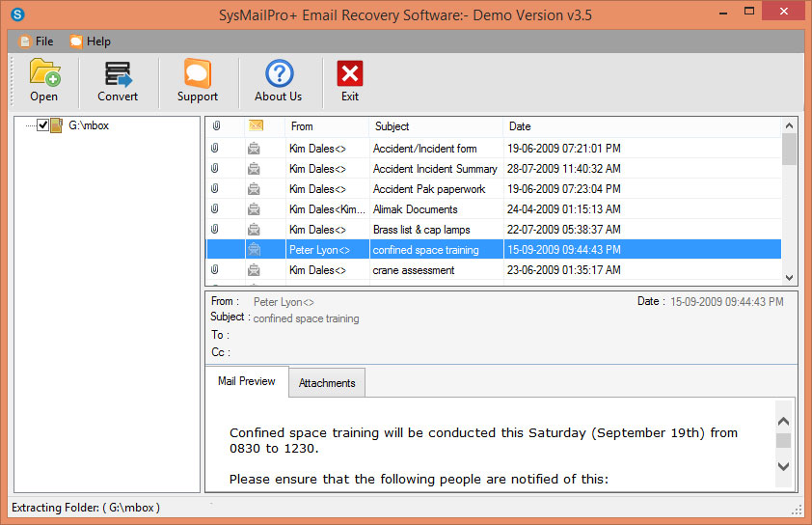Select the 'Accident Pak paperwork' subject cell
This screenshot has width=812, height=525.
436,188
